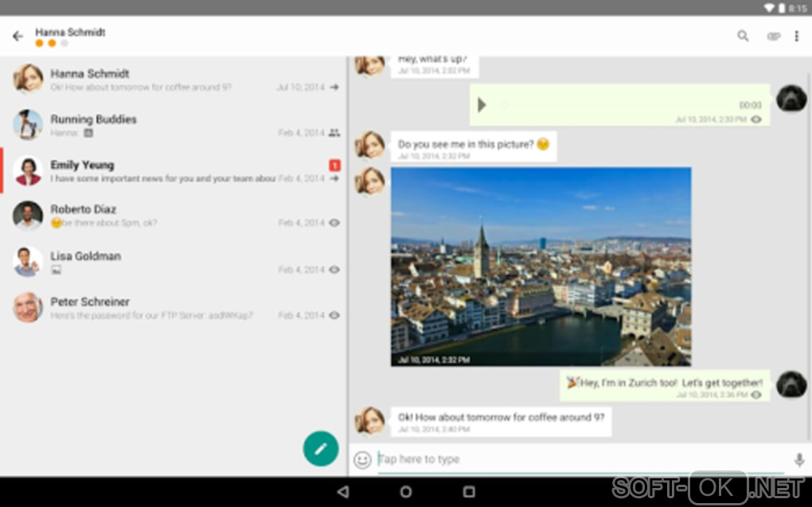The height and width of the screenshot is (507, 812).
Task: Click the eye seen icon on the Zurich reply
Action: (x=756, y=395)
